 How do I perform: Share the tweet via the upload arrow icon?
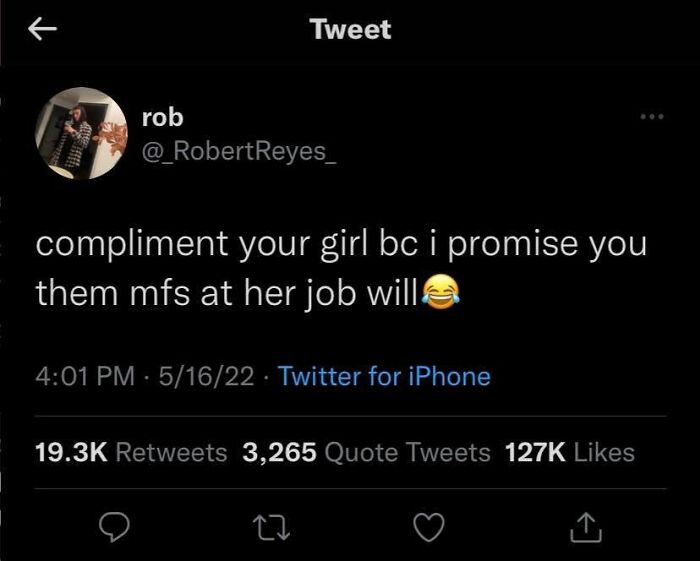coord(586,527)
